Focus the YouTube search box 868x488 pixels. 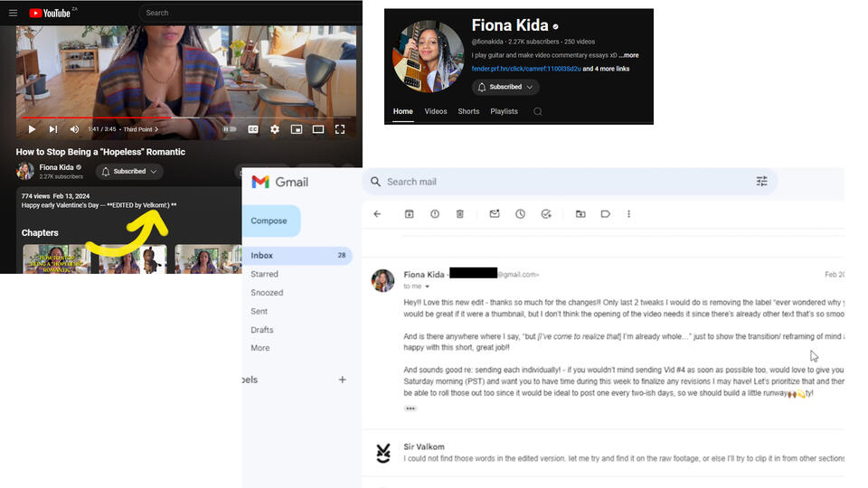click(250, 13)
